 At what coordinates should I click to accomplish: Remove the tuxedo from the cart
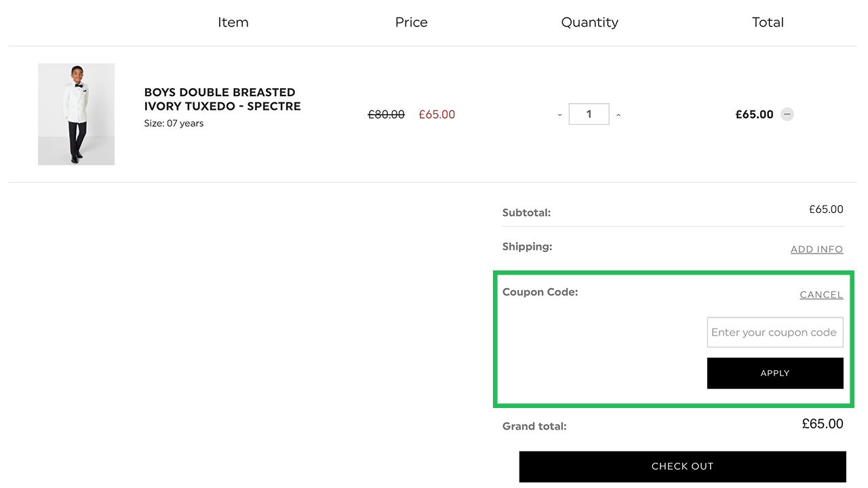787,115
